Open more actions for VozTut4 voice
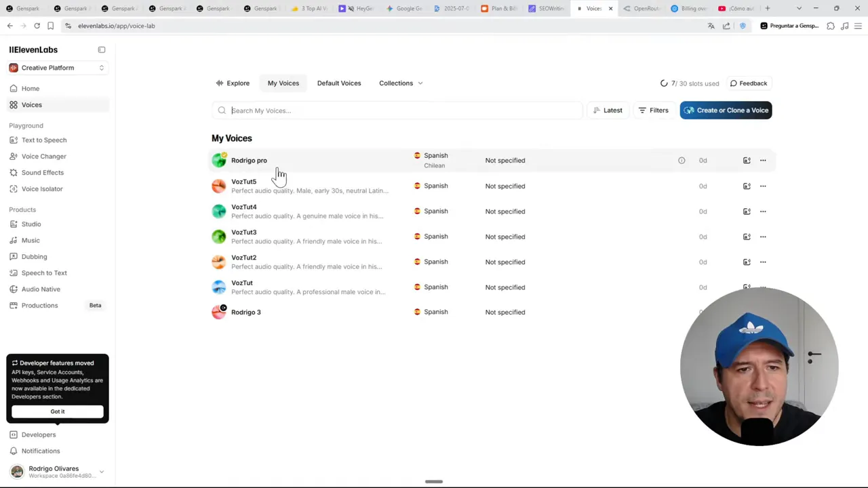The width and height of the screenshot is (868, 488). coord(762,211)
